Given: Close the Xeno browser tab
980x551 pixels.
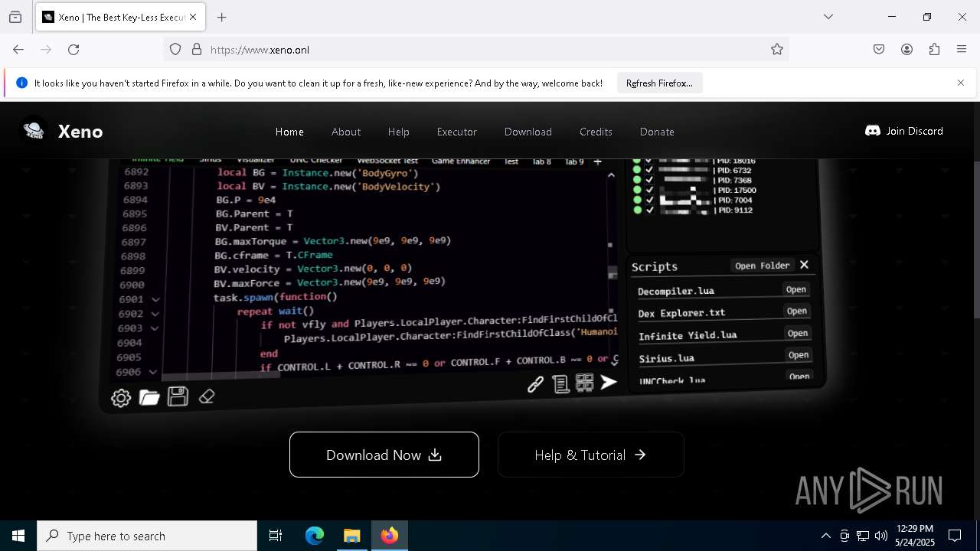Looking at the screenshot, I should click(x=193, y=17).
